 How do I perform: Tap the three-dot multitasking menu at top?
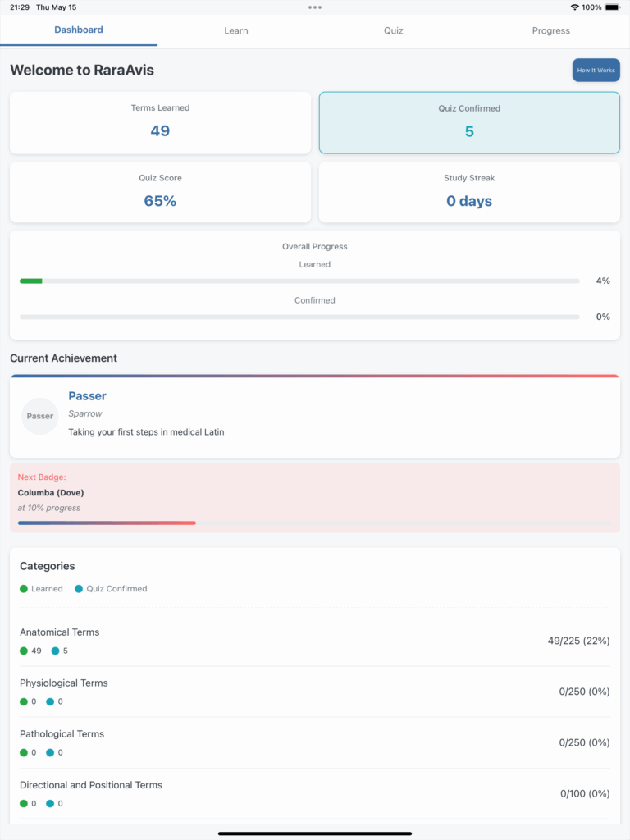point(315,7)
